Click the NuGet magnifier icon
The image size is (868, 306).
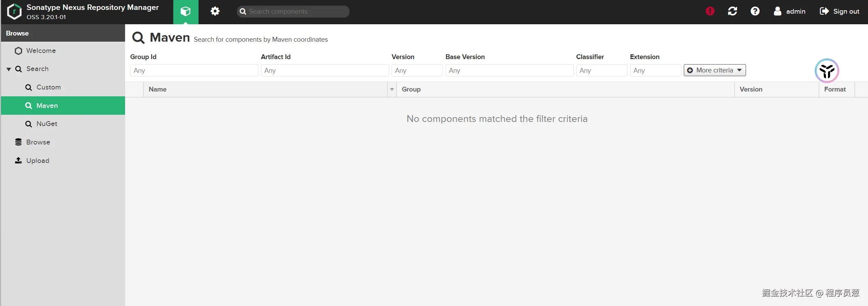point(29,124)
